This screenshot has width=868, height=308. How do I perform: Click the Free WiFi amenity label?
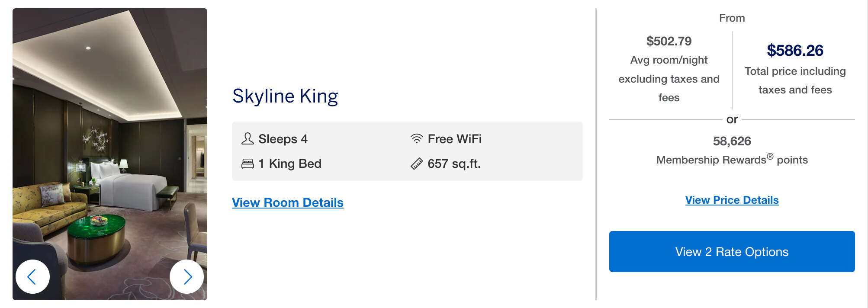point(454,139)
